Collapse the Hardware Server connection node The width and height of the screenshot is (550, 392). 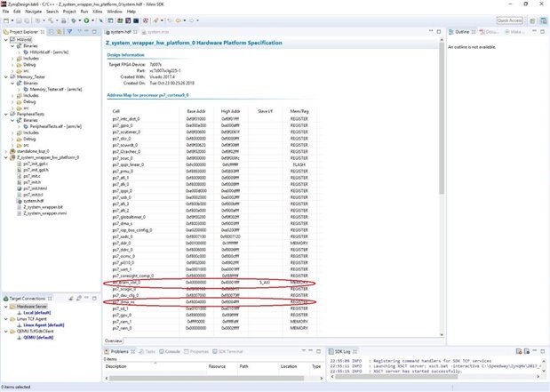[x=5, y=305]
